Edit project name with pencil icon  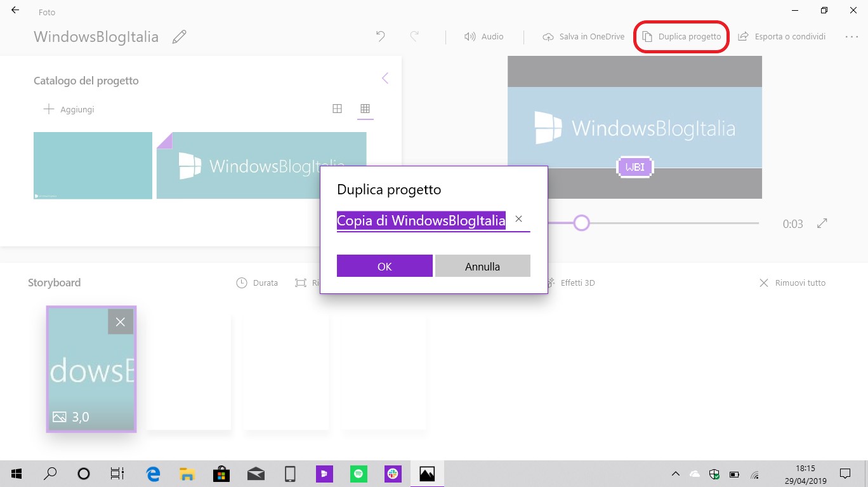click(x=180, y=37)
